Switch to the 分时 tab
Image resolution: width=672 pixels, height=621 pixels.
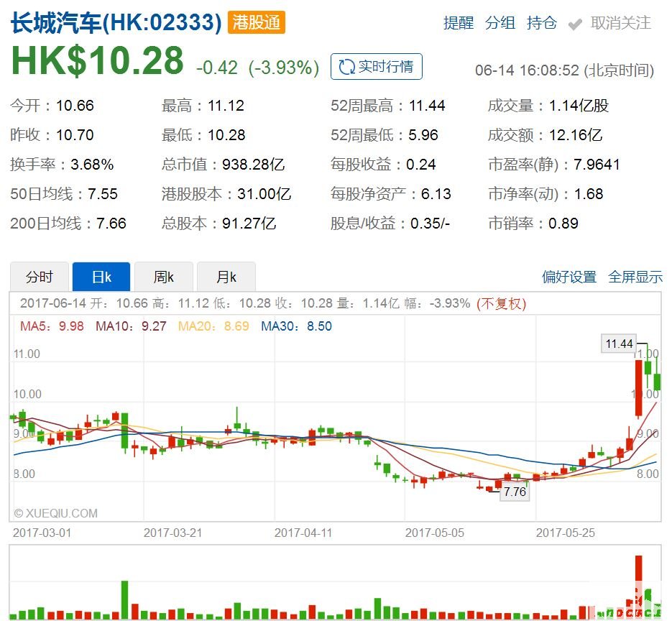[39, 277]
